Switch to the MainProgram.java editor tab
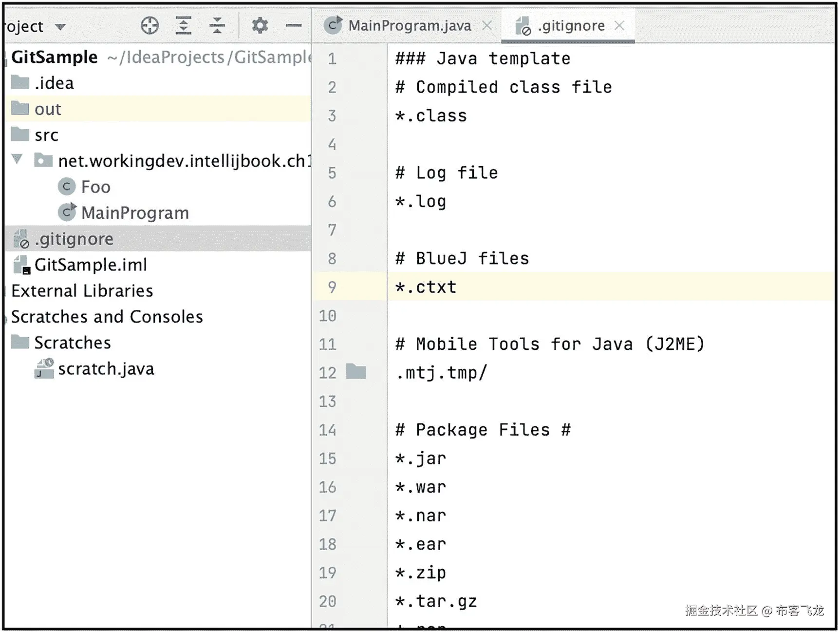840x633 pixels. 409,25
